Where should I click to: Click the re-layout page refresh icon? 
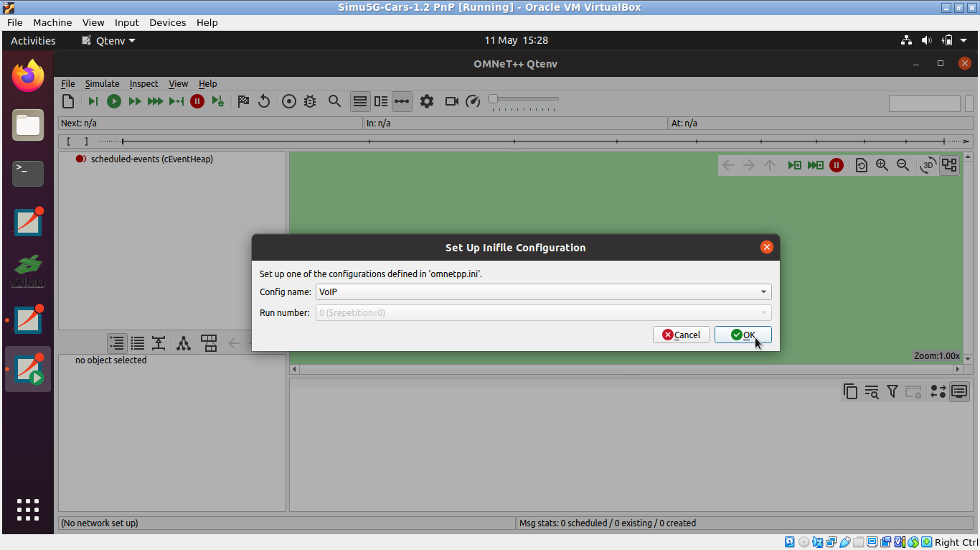pyautogui.click(x=862, y=165)
